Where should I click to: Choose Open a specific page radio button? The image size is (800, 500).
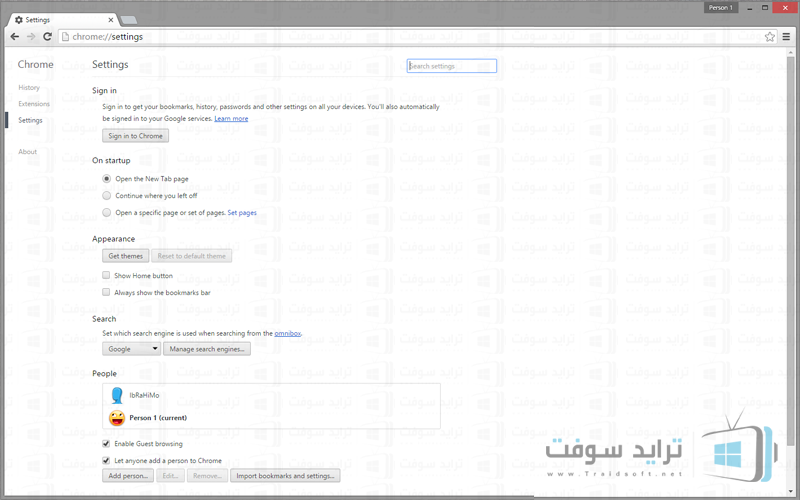[106, 212]
